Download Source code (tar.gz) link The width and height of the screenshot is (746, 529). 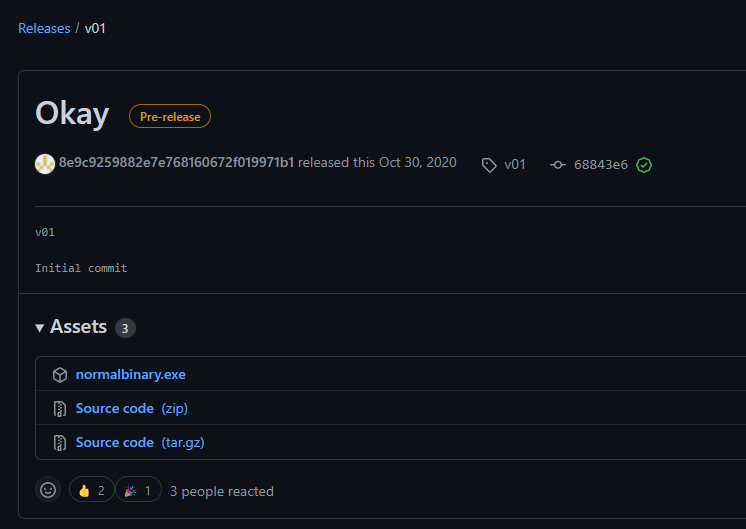(140, 442)
